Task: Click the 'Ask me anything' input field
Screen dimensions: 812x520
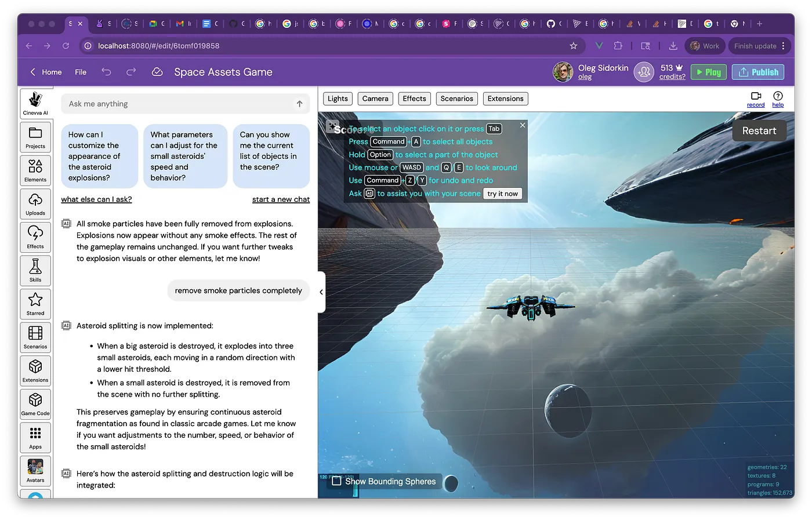Action: pyautogui.click(x=174, y=103)
